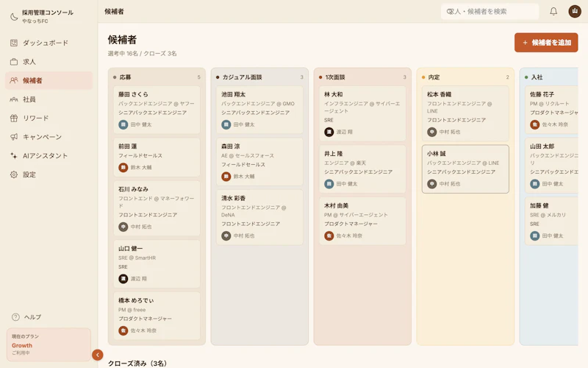This screenshot has height=368, width=588.
Task: Click recruiter avatar on 松本 香織 card
Action: point(432,132)
